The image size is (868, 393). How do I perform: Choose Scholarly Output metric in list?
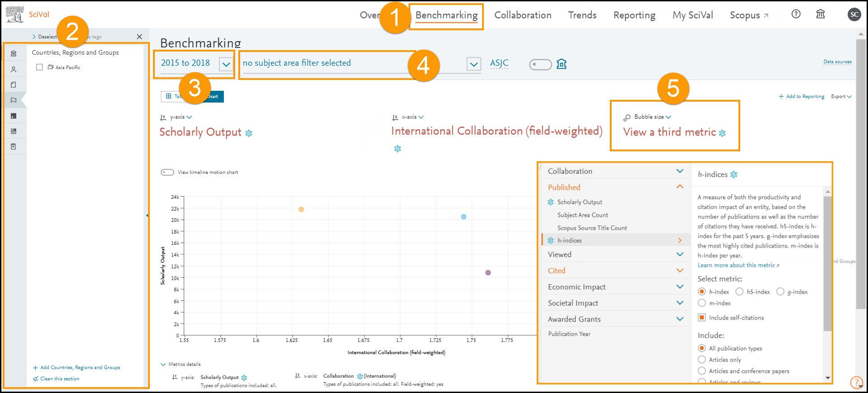[x=580, y=202]
